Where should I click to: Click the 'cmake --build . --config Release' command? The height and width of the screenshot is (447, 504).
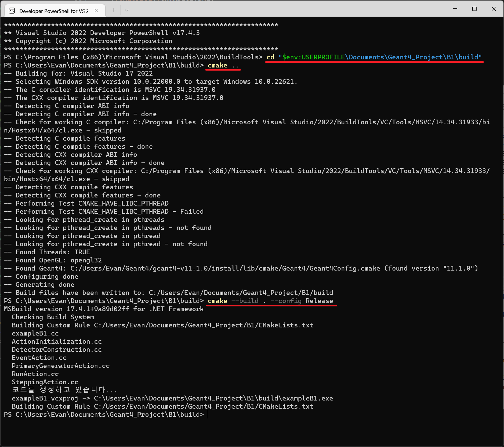270,301
